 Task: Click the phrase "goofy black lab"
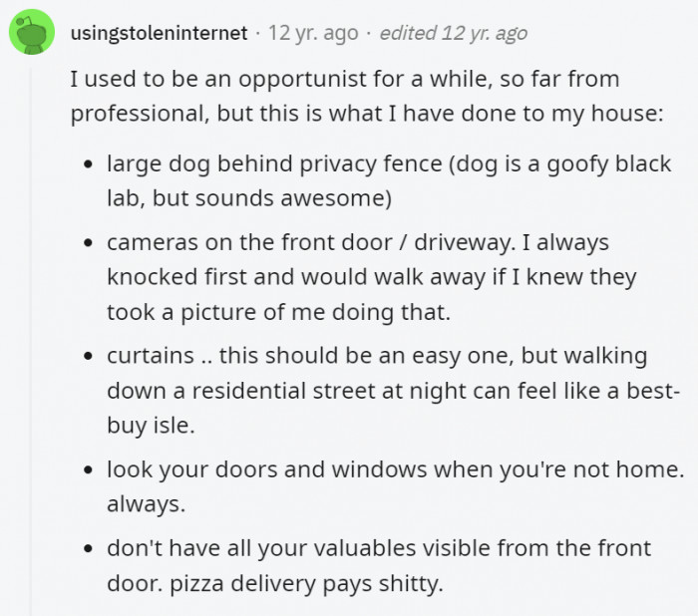click(x=609, y=163)
